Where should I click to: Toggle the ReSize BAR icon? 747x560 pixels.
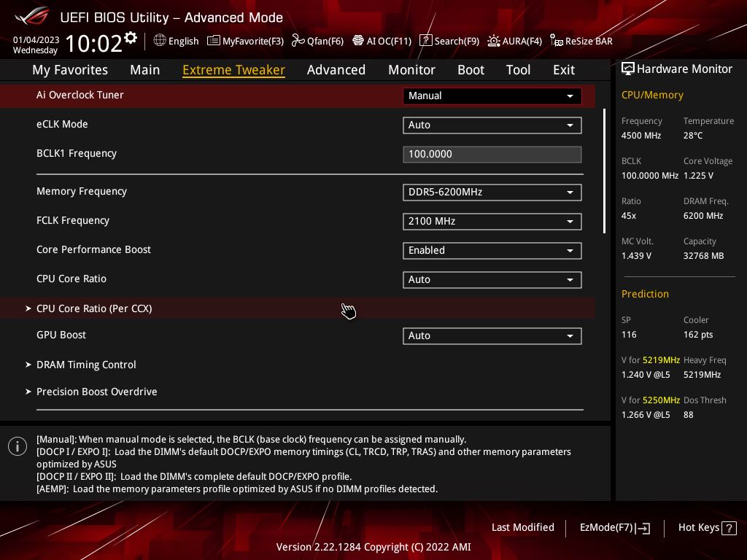pyautogui.click(x=557, y=41)
